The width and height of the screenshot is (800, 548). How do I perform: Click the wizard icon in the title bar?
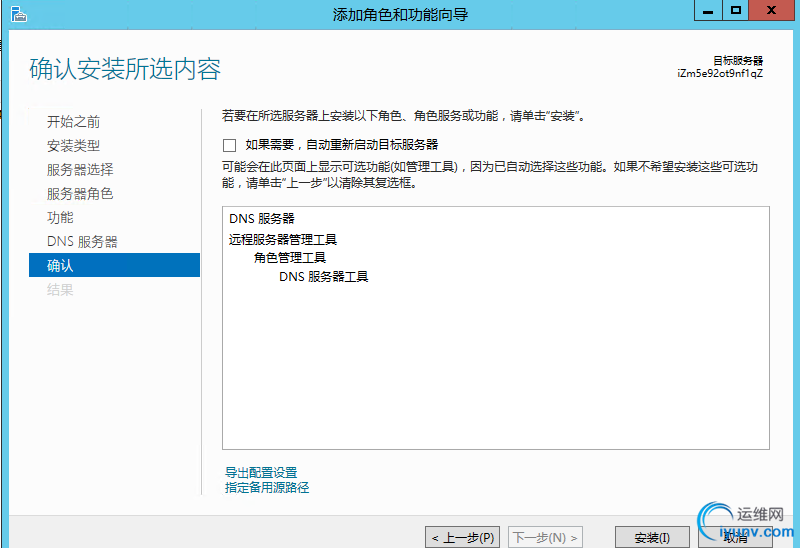(18, 14)
